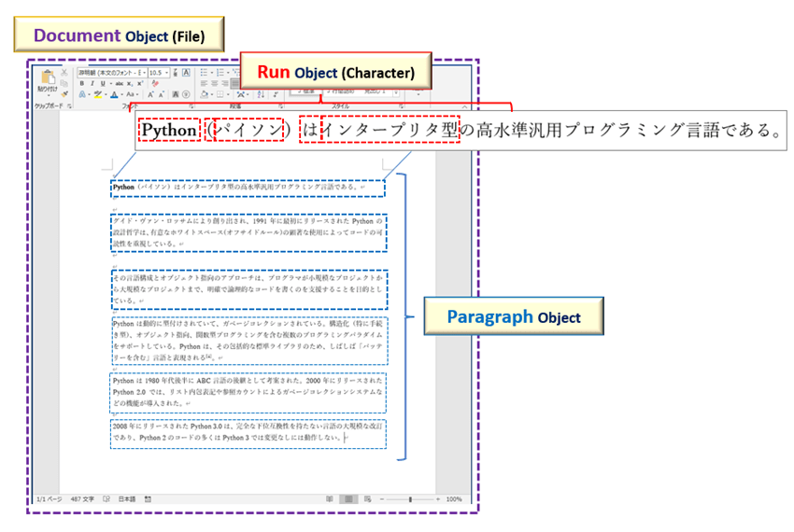Switch to Web Layout view
This screenshot has height=532, width=794.
pos(368,499)
